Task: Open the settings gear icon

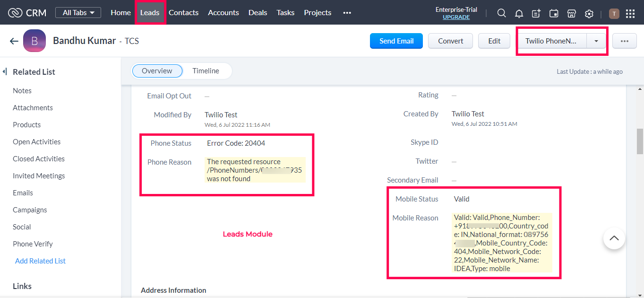Action: [x=589, y=13]
